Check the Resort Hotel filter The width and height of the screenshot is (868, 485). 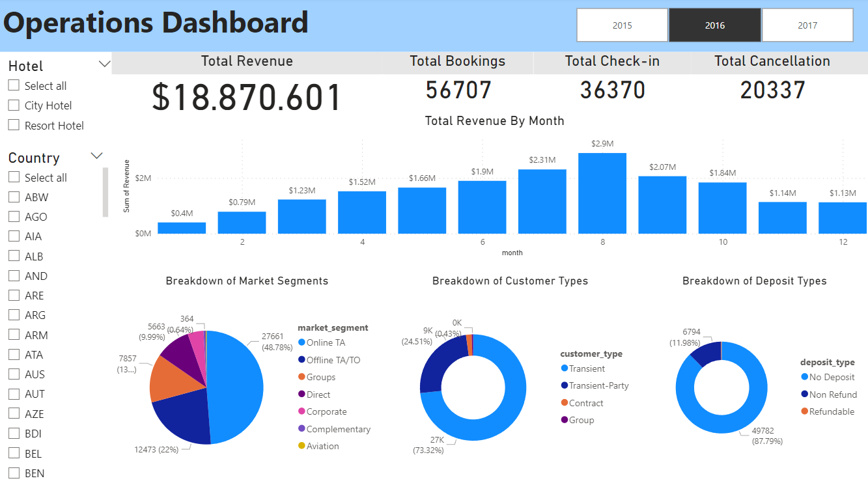coord(14,125)
